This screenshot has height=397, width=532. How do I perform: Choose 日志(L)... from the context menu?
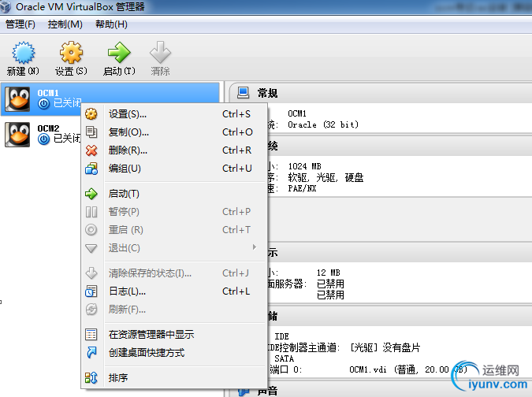[174, 291]
